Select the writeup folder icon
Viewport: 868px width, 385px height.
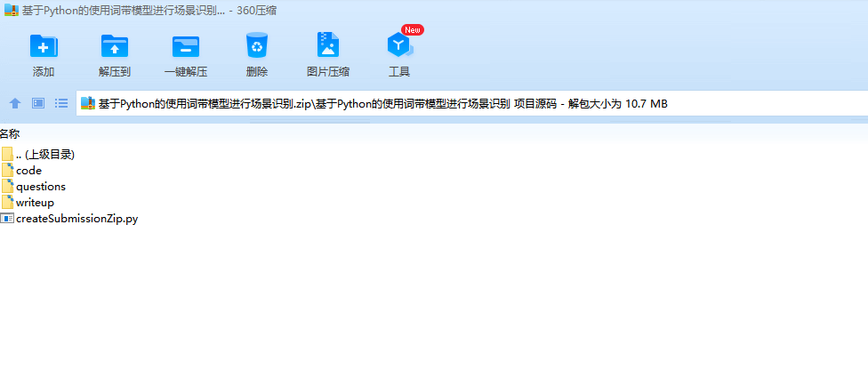click(7, 203)
